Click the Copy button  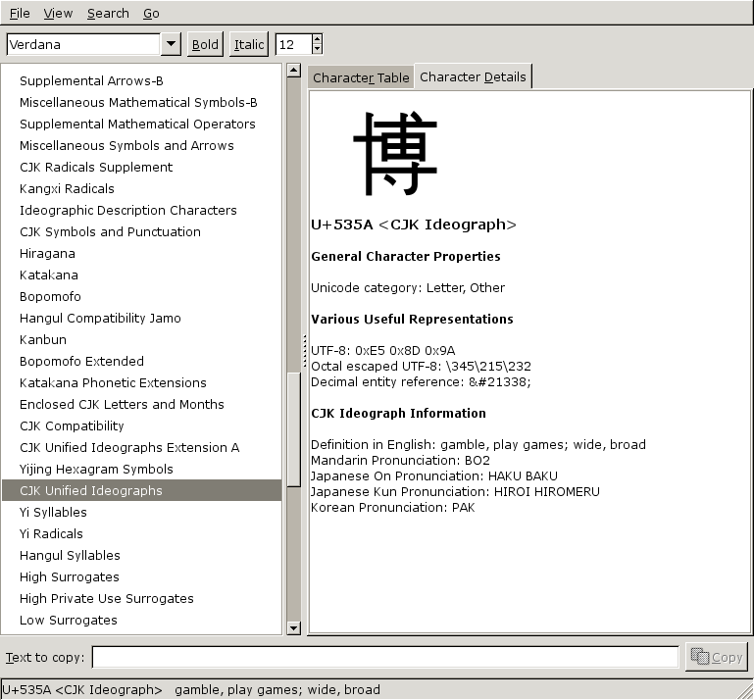tap(717, 657)
